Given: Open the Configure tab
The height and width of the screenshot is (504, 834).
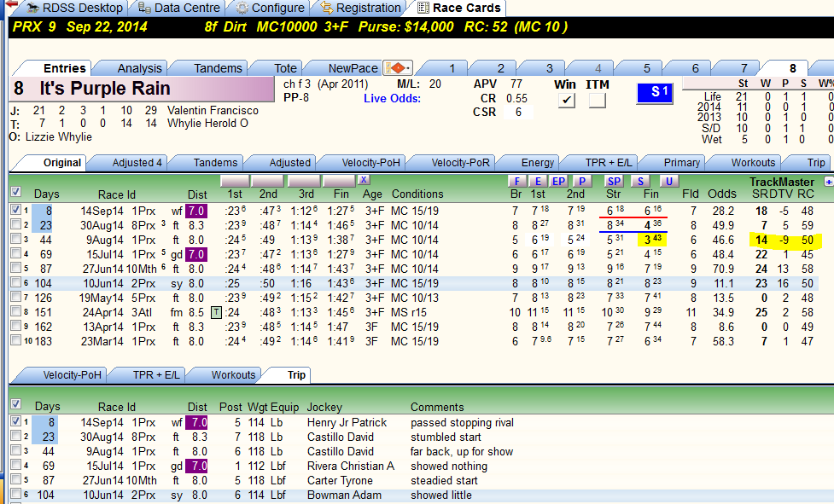Looking at the screenshot, I should click(271, 8).
